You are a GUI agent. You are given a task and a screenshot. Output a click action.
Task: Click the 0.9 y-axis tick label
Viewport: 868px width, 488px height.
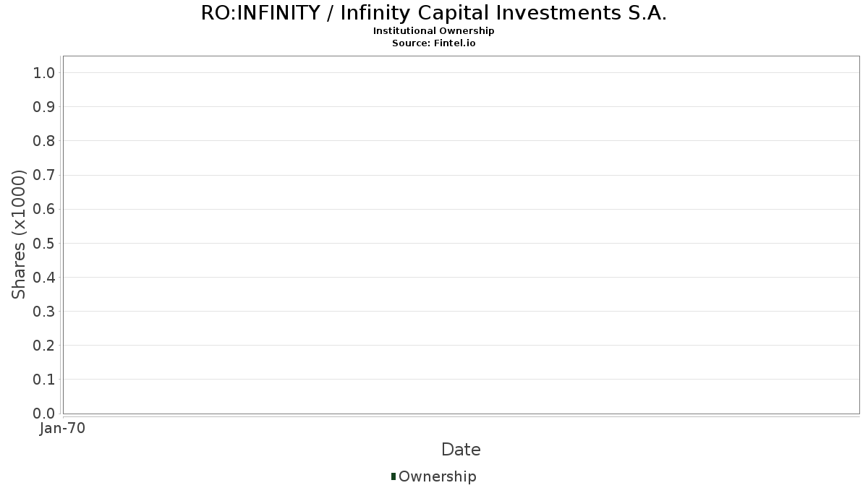point(44,106)
